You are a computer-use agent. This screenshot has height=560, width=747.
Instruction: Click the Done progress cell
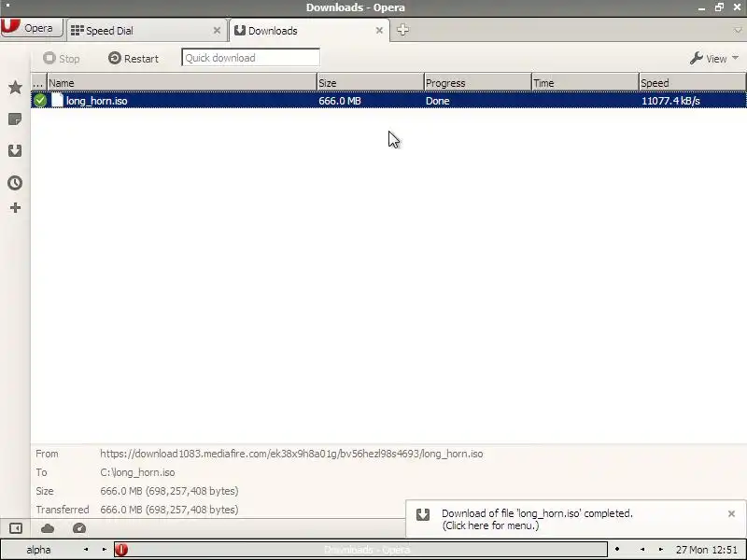click(437, 101)
